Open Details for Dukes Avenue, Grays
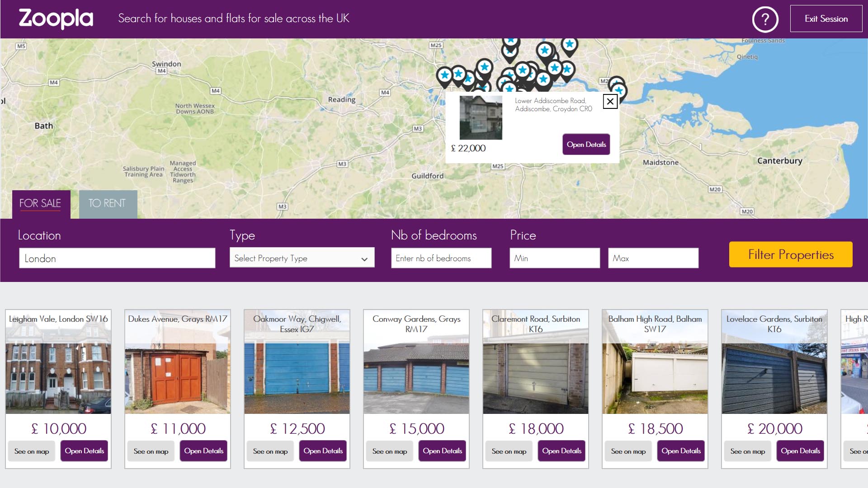Viewport: 868px width, 488px height. (x=203, y=451)
